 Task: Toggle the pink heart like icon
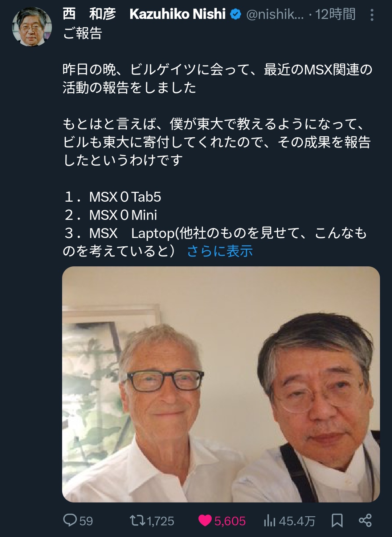click(205, 521)
